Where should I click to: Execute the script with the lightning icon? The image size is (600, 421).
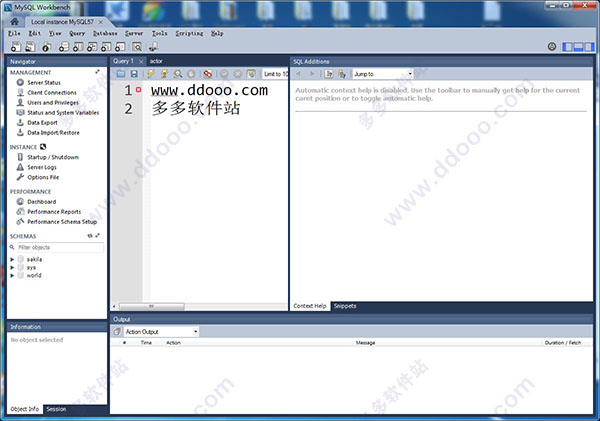click(150, 74)
